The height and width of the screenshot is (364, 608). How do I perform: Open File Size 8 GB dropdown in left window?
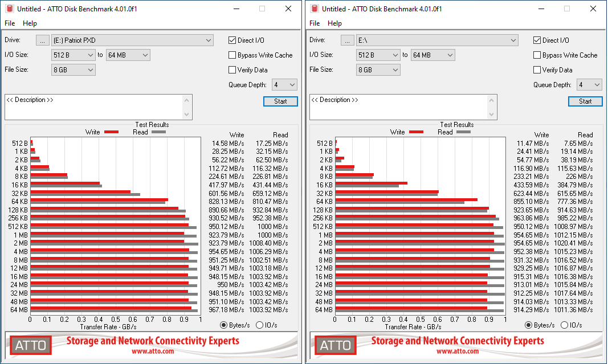[74, 70]
